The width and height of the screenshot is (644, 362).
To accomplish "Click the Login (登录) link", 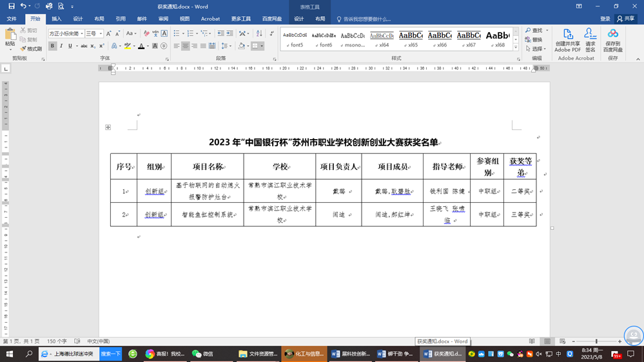I will pos(605,19).
